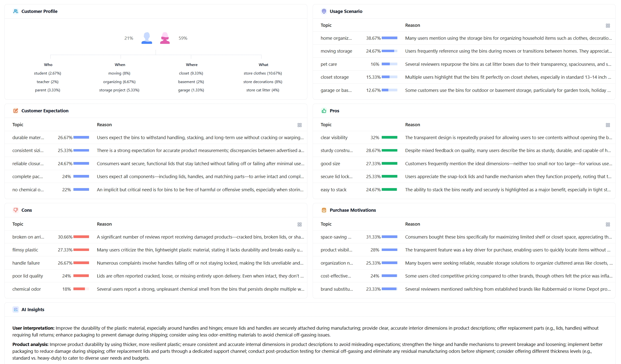Click the 32% clear visibility green bar
Image resolution: width=621 pixels, height=364 pixels.
click(x=389, y=137)
